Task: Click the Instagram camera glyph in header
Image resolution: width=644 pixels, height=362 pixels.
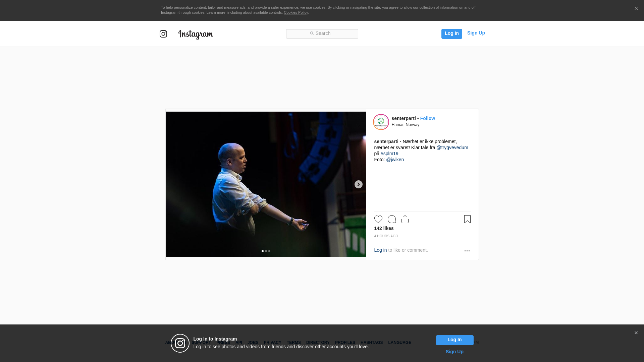Action: (163, 34)
